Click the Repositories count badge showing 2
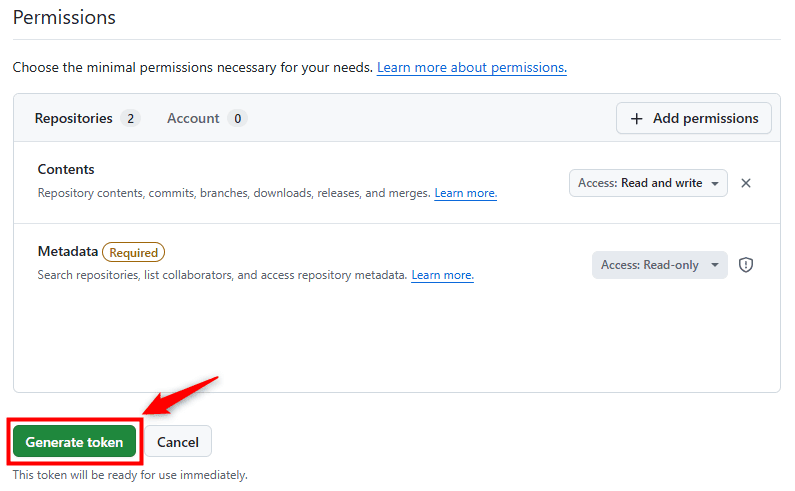 (x=130, y=119)
